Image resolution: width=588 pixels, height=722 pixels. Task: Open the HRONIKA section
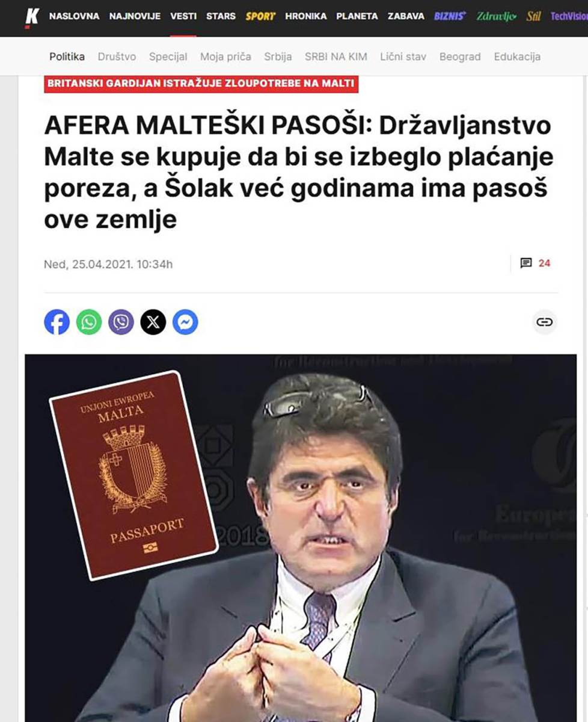tap(306, 16)
